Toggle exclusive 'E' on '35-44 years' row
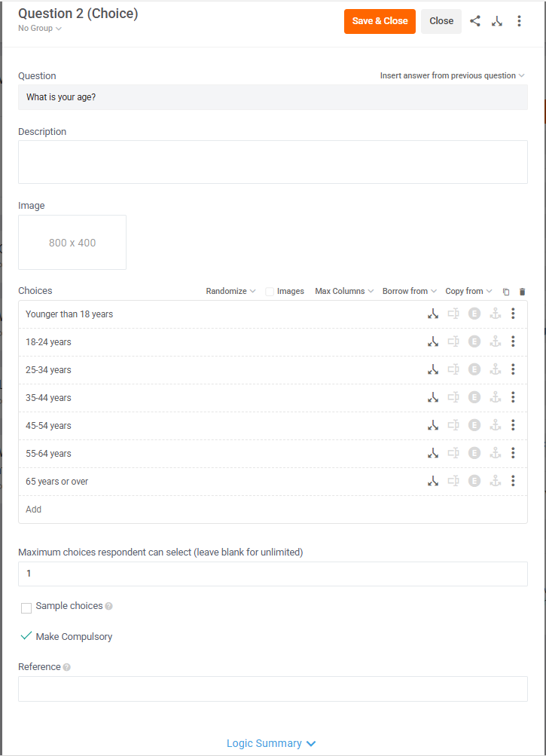The image size is (546, 756). (474, 398)
